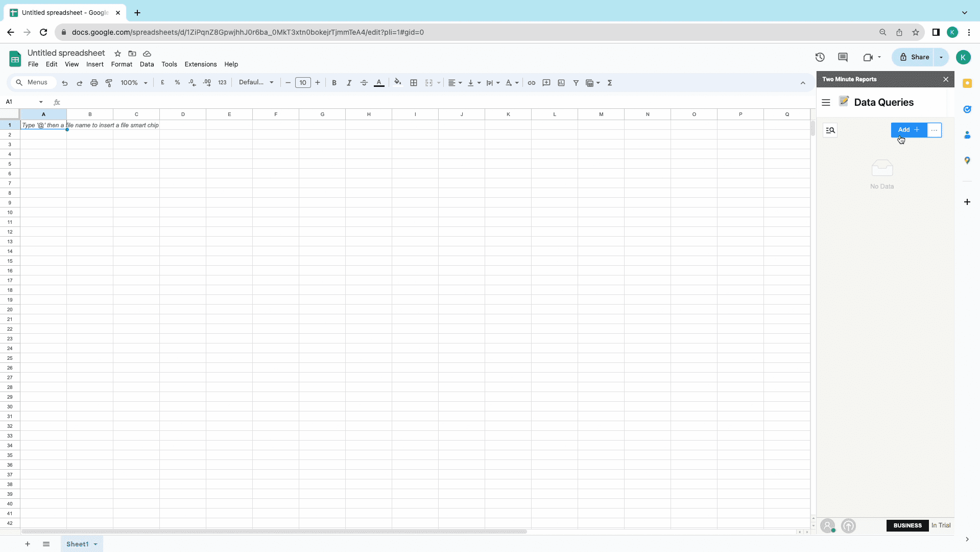This screenshot has height=552, width=980.
Task: Create a filter icon
Action: [x=576, y=83]
